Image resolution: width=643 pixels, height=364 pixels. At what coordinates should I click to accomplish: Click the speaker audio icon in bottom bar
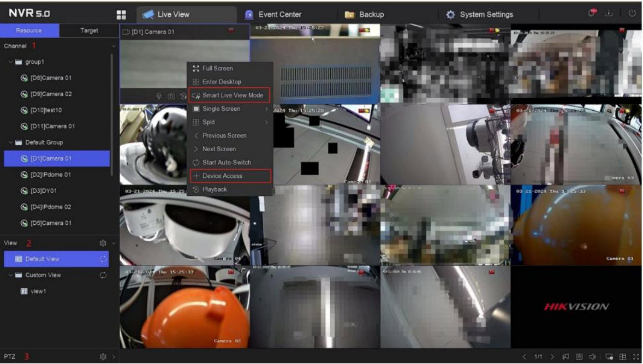click(592, 357)
